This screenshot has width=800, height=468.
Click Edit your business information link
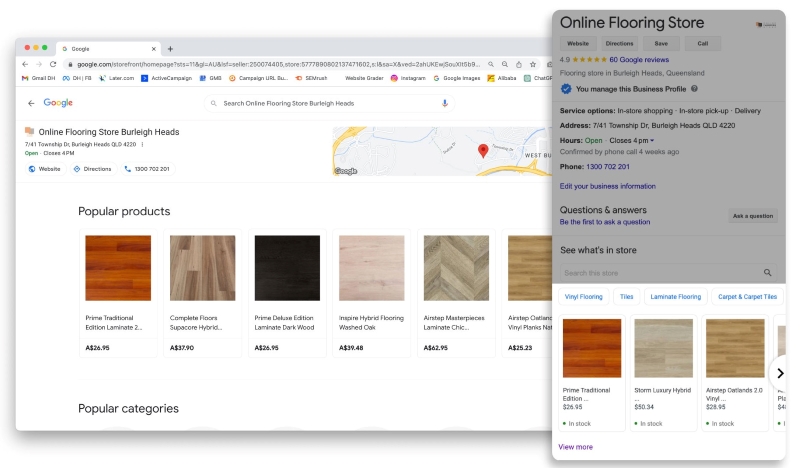607,186
